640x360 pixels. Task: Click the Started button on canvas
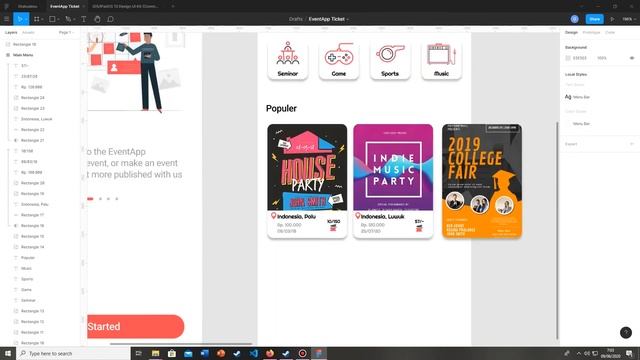[x=136, y=327]
